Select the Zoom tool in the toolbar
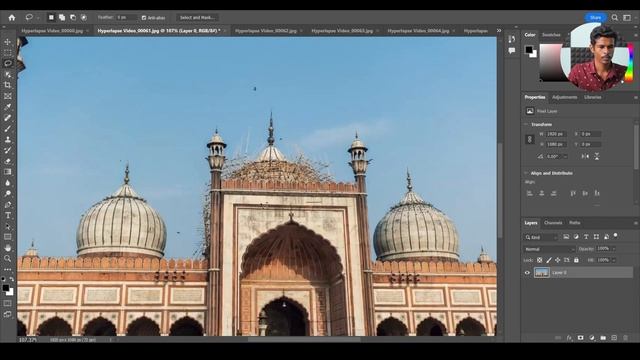 pos(8,258)
